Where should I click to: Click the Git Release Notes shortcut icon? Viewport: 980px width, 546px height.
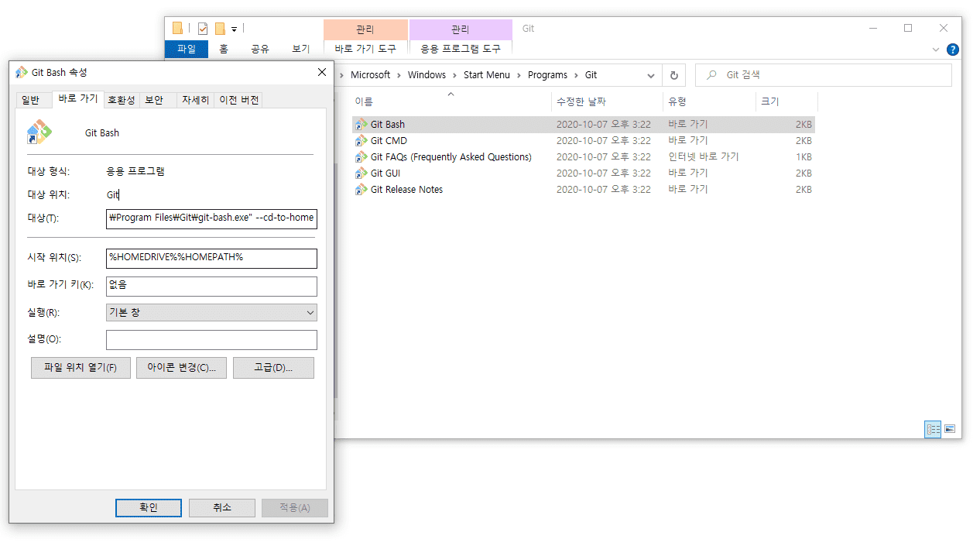[361, 190]
